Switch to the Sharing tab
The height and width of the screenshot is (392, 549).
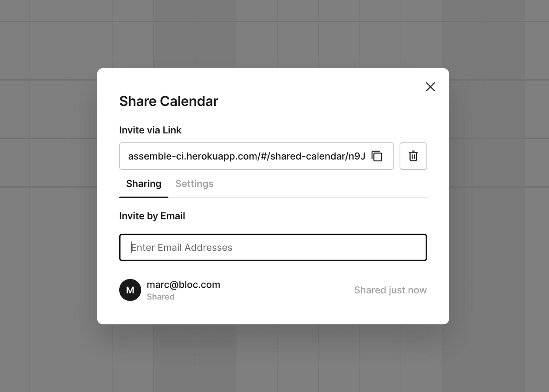point(144,184)
